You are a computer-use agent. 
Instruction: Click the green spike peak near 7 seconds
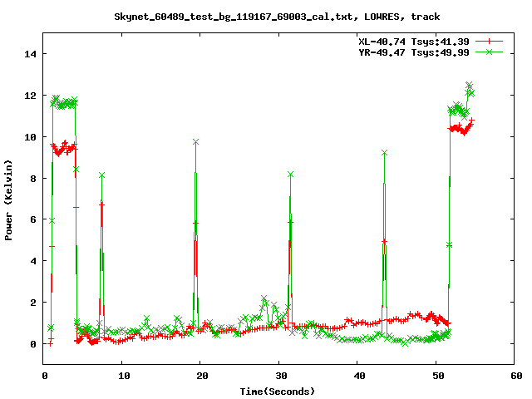[101, 175]
